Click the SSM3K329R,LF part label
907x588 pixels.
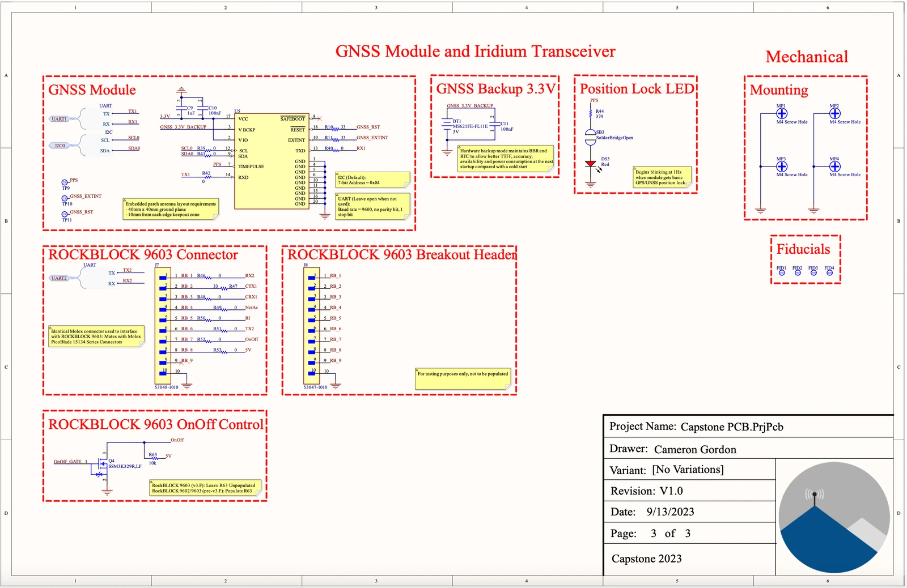(x=125, y=467)
